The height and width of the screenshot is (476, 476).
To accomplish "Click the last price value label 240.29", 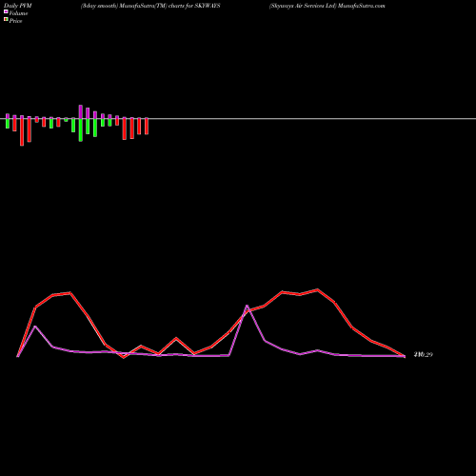I will click(424, 355).
